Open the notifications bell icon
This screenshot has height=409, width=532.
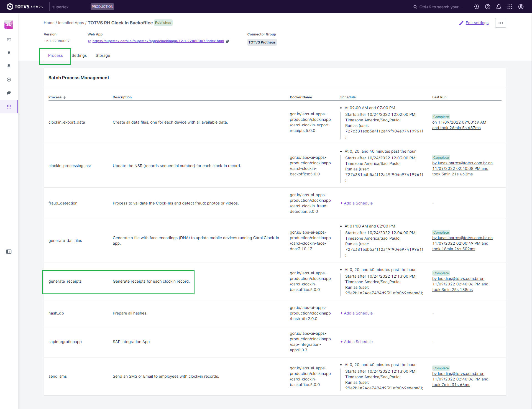(498, 7)
